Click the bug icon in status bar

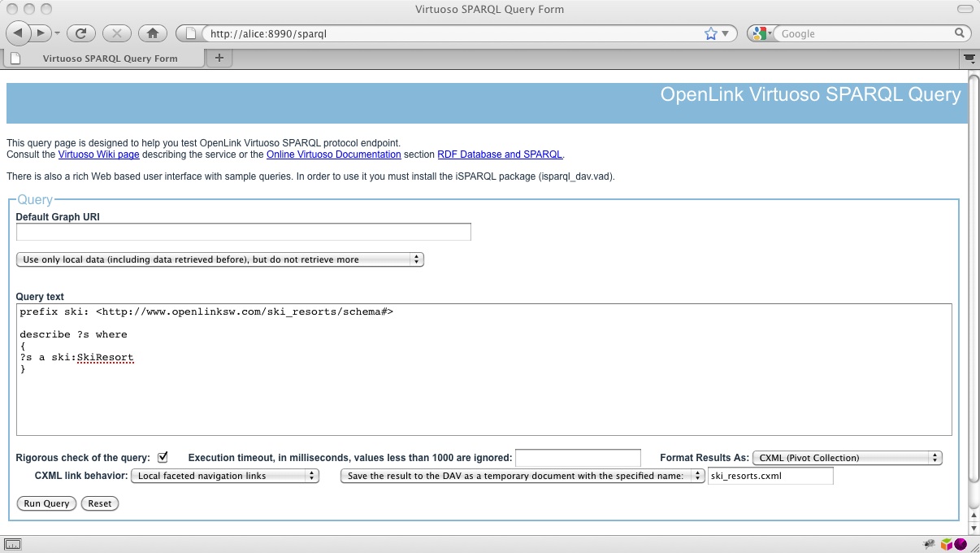pyautogui.click(x=930, y=544)
